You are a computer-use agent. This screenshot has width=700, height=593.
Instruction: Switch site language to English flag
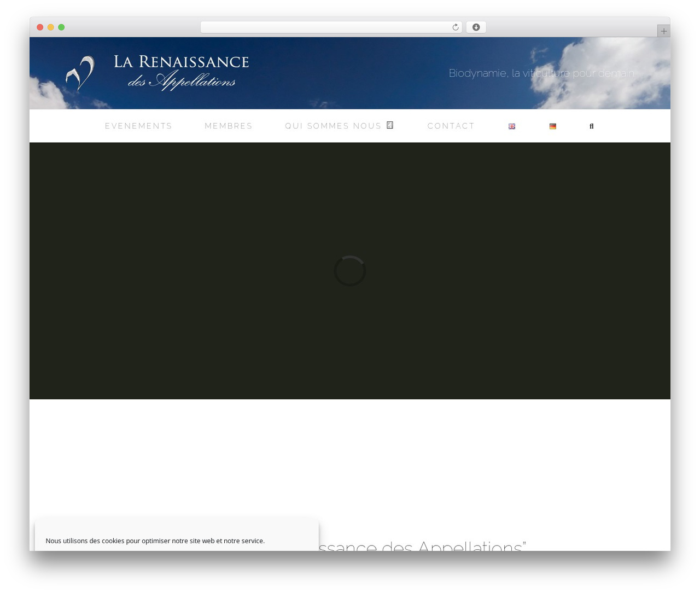pos(512,126)
